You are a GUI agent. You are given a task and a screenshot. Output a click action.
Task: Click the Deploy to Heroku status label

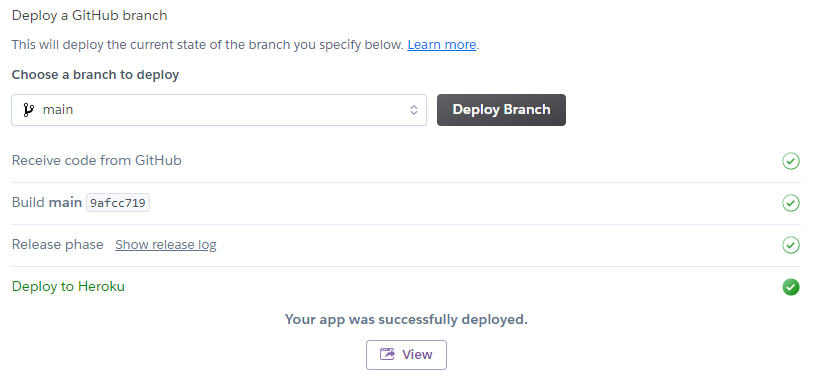[x=68, y=287]
